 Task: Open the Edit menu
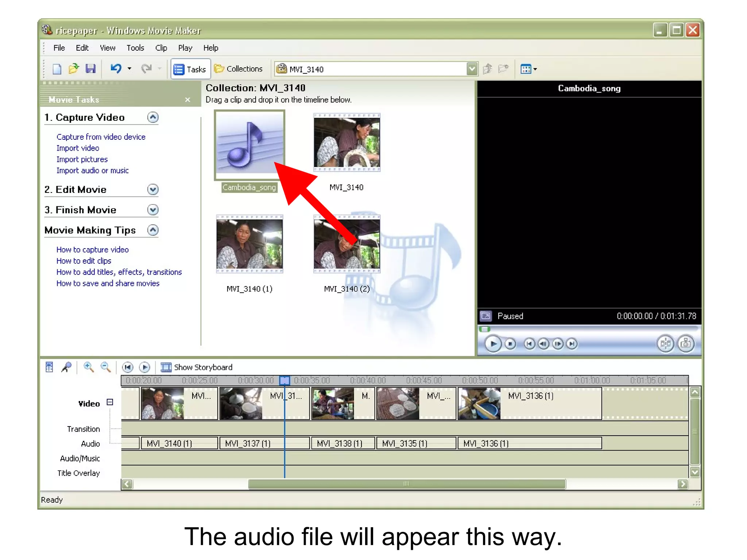(x=82, y=48)
